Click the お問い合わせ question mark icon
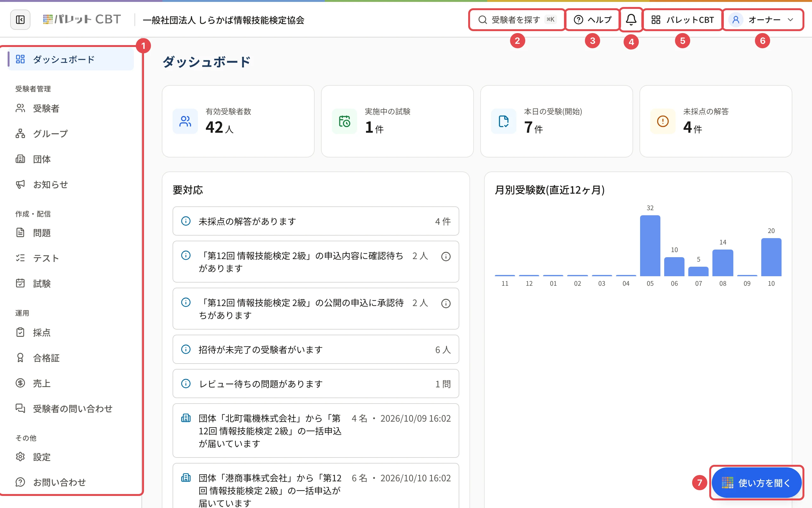This screenshot has width=812, height=508. (20, 482)
